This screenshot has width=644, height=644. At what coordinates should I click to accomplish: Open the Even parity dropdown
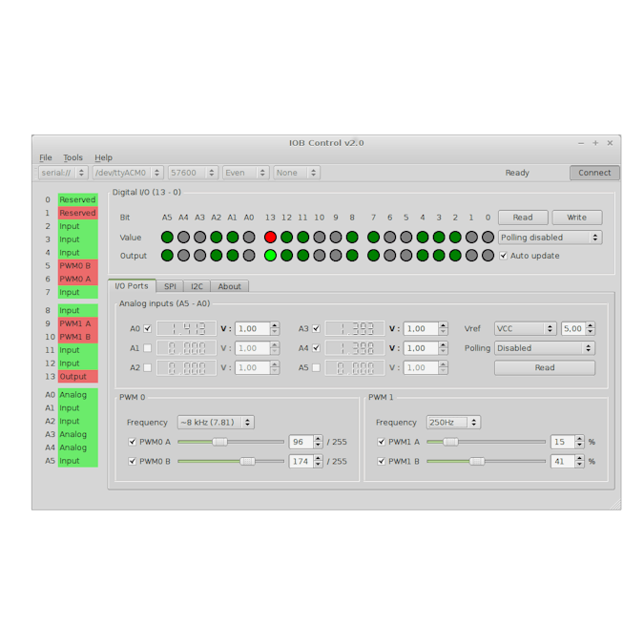click(245, 173)
